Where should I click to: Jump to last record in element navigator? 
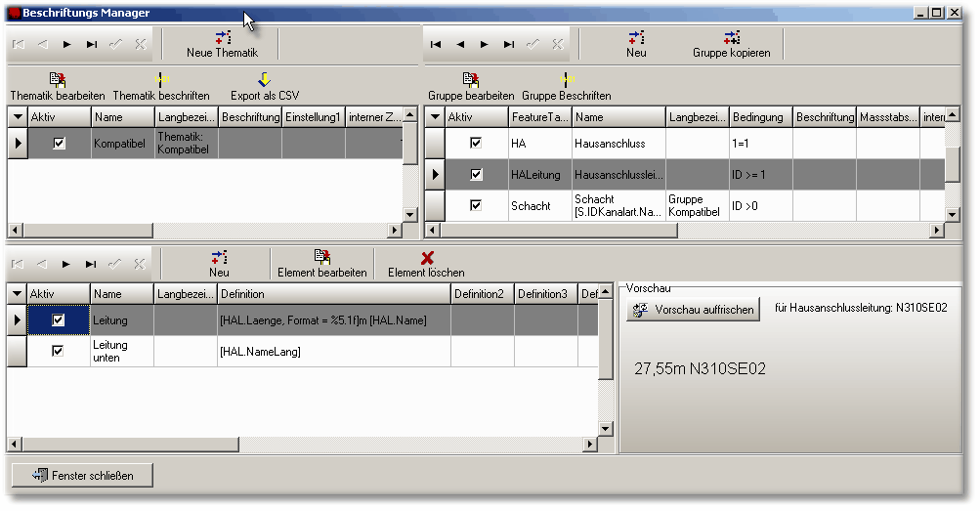click(x=91, y=264)
